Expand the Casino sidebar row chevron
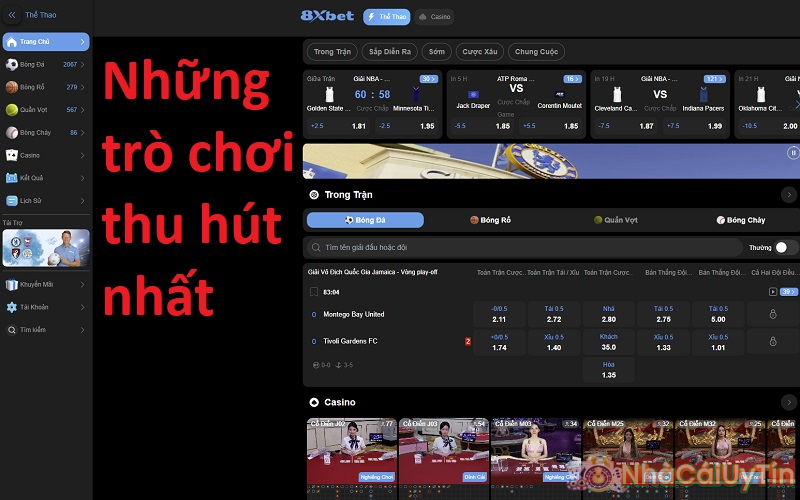This screenshot has width=800, height=500. pos(83,155)
